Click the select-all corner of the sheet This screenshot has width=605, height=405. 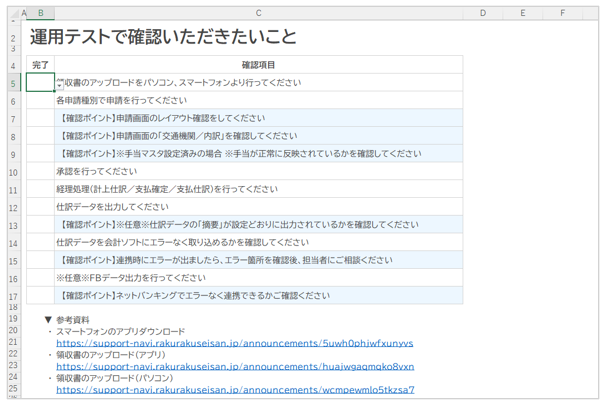tap(13, 14)
